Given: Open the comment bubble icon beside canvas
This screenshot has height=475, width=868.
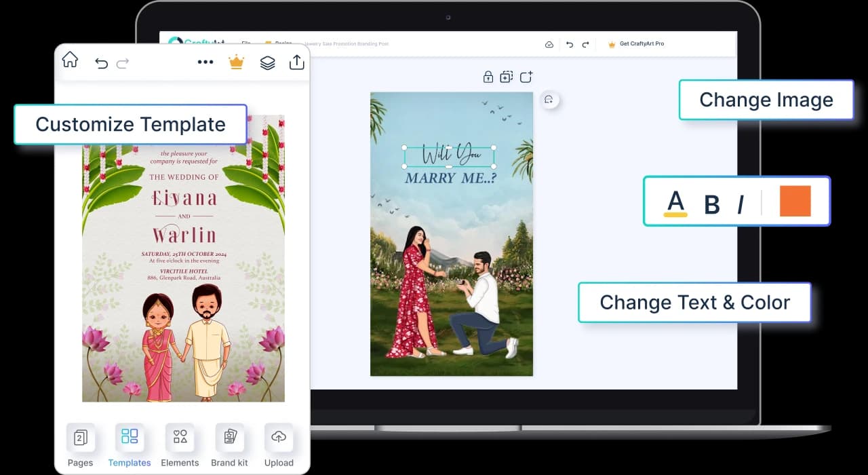Looking at the screenshot, I should [549, 100].
